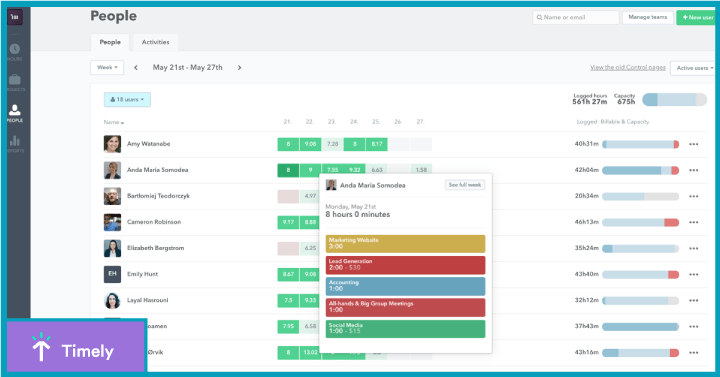
Task: Focus the Name or email search field
Action: point(576,17)
